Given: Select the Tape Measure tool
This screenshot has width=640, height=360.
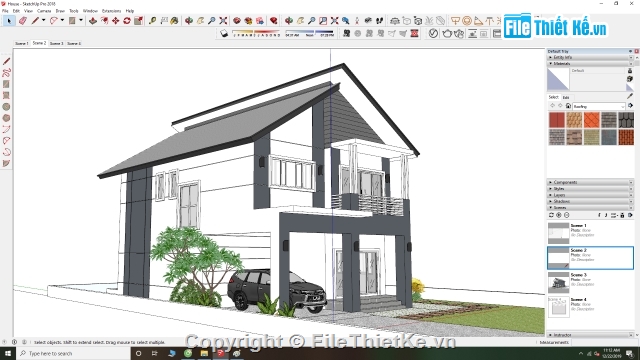Looking at the screenshot, I should 152,20.
